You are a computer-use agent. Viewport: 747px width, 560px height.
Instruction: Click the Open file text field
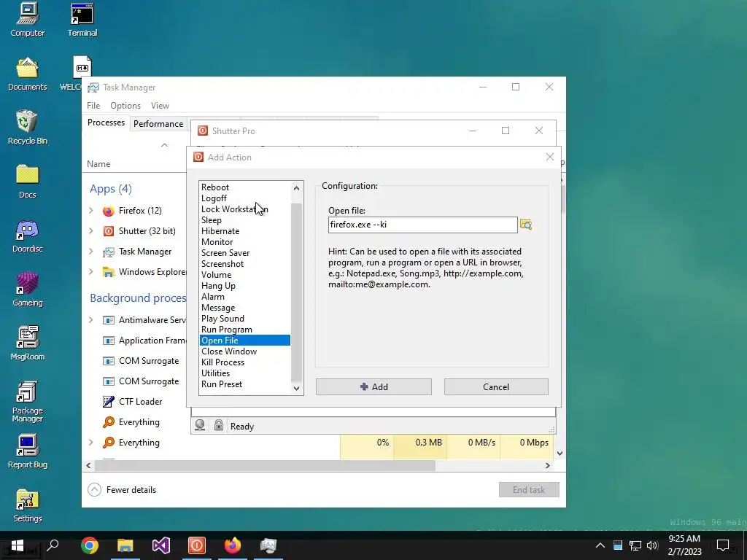coord(422,225)
